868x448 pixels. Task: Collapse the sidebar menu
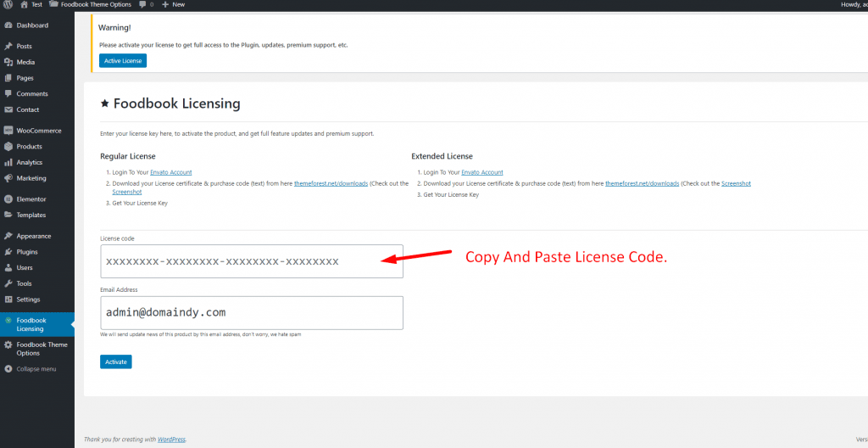(31, 369)
